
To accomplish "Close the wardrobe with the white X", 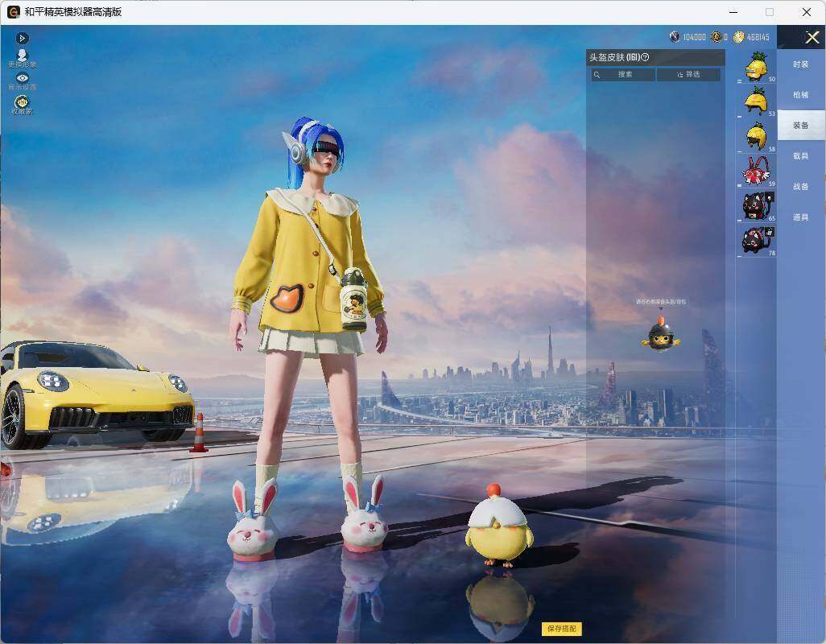I will (812, 37).
